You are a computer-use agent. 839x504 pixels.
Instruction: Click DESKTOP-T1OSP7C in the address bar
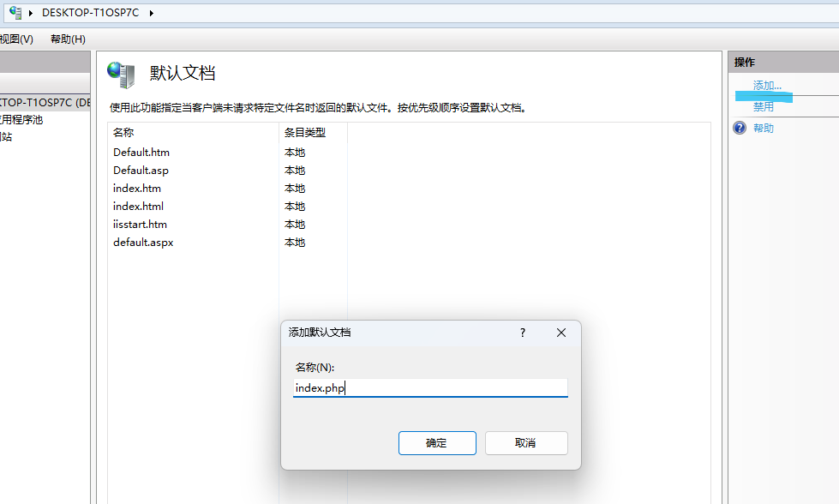(x=91, y=13)
